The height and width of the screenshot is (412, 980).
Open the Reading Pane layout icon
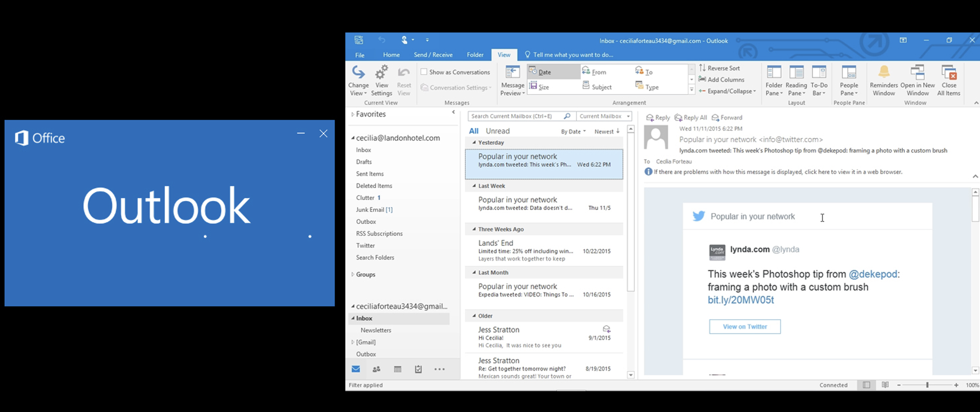point(797,72)
